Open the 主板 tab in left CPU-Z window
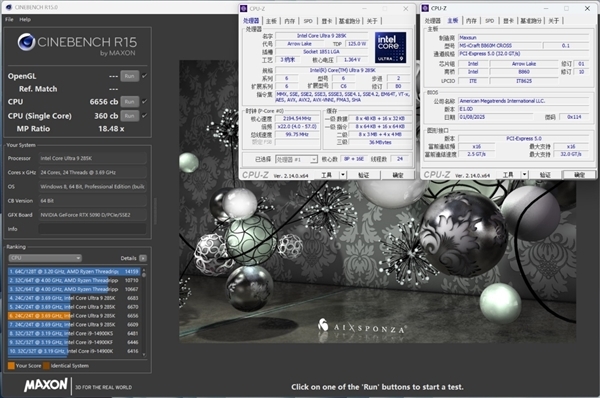600x398 pixels. (271, 21)
